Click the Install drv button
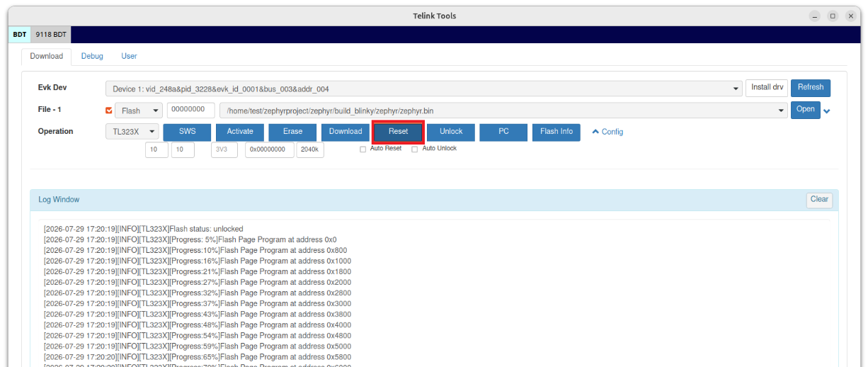This screenshot has width=868, height=367. (767, 88)
